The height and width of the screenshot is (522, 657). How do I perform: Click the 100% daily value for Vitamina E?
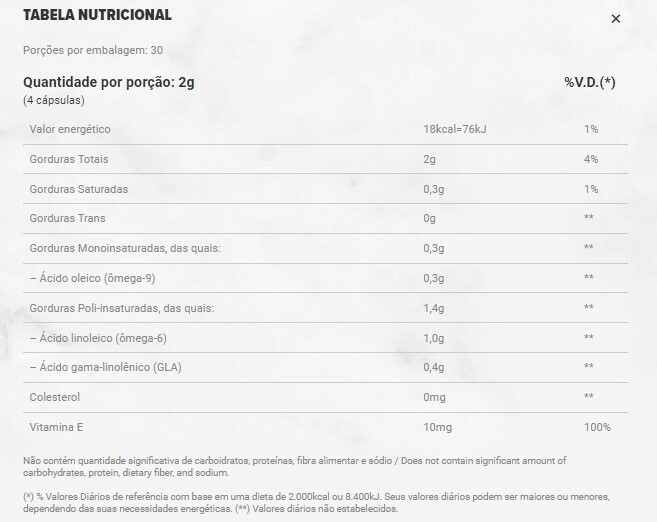point(598,427)
